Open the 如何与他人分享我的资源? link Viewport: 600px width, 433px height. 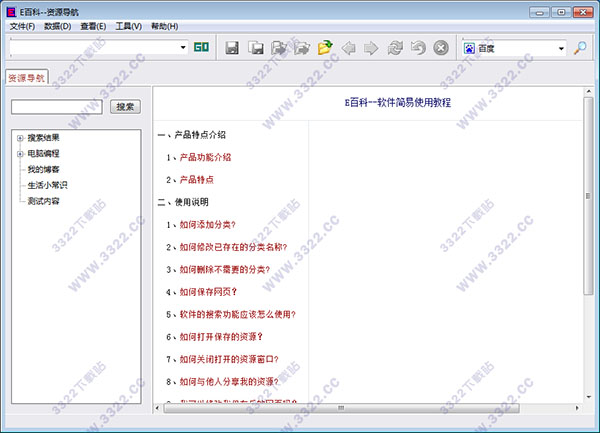click(229, 382)
